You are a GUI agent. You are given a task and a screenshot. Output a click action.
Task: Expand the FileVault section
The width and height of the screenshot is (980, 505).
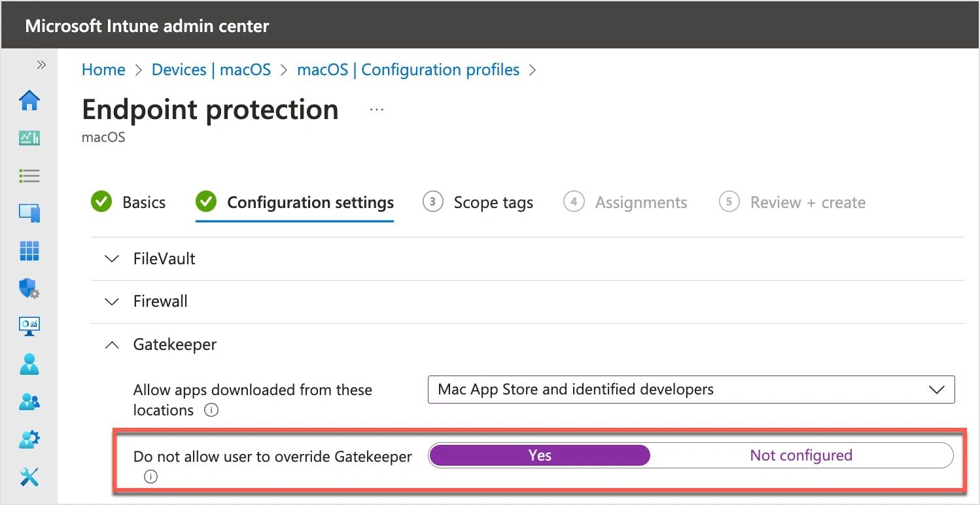click(x=164, y=259)
